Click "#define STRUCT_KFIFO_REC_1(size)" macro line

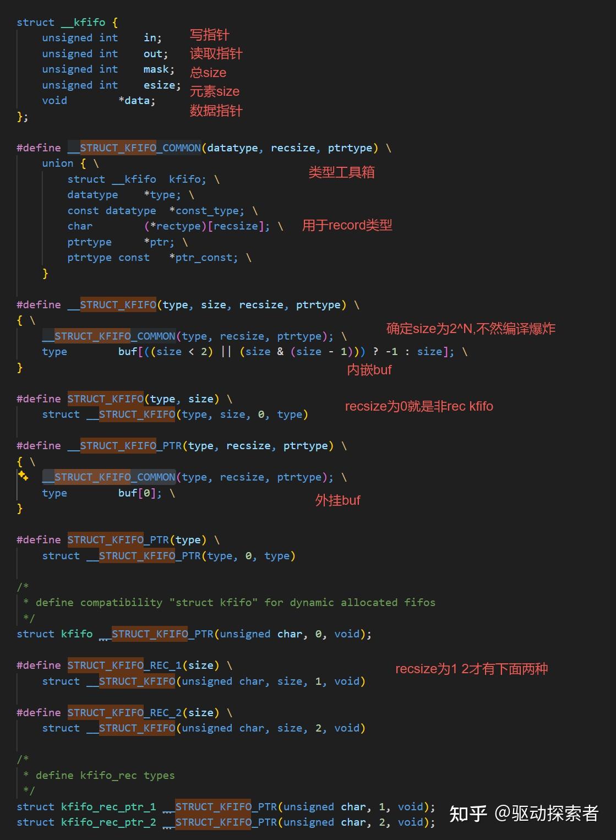[124, 666]
